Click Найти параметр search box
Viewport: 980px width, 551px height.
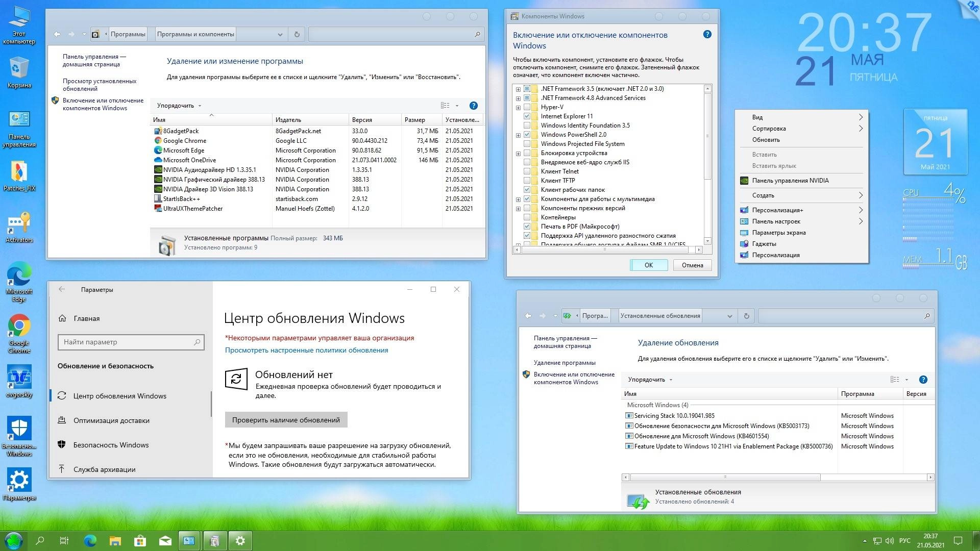click(x=131, y=342)
